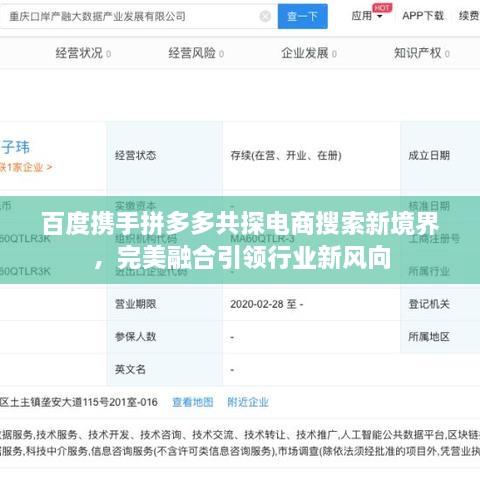The width and height of the screenshot is (480, 480).
Task: Click the 登记机关 label cell
Action: 440,304
